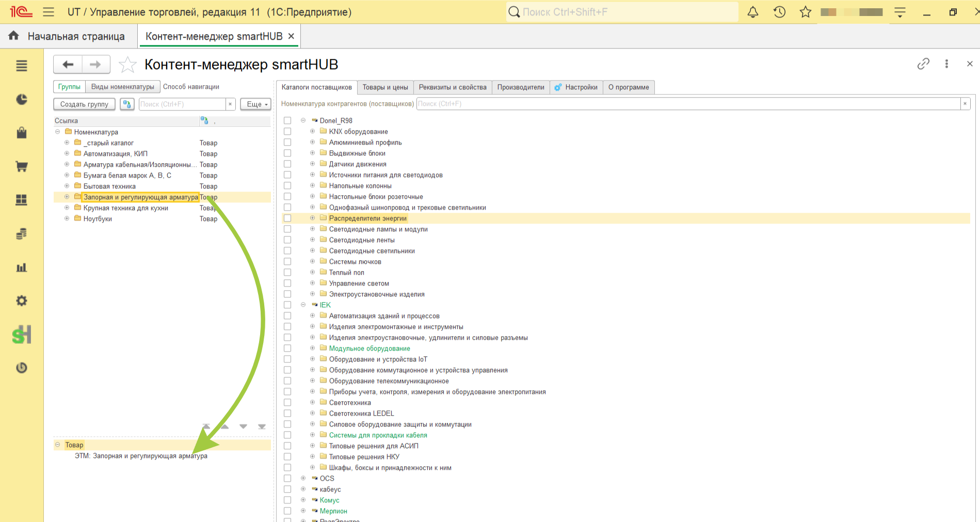Open the notifications bell icon
This screenshot has height=522, width=980.
(753, 12)
